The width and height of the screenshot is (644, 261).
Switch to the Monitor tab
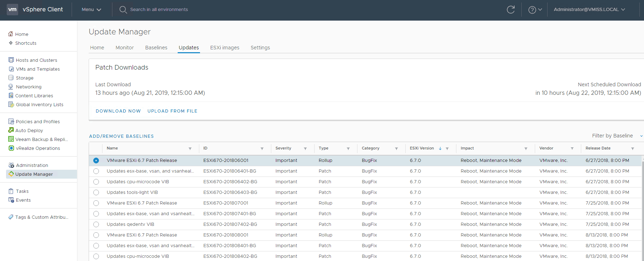[124, 48]
